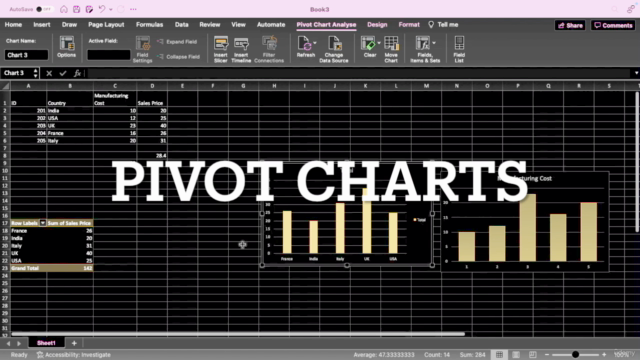Open Filter Connections
Screen dimensions: 640x360
(269, 49)
